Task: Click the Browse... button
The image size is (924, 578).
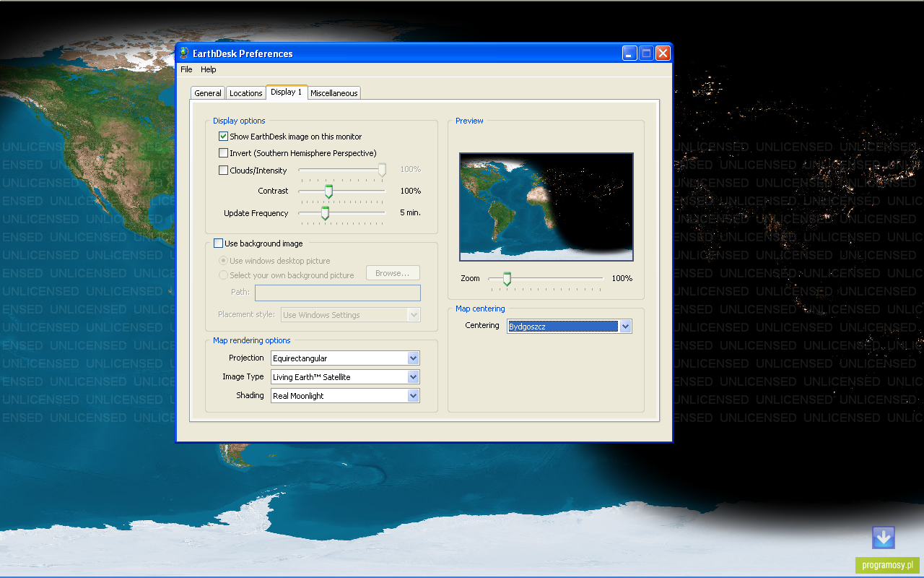Action: point(393,273)
